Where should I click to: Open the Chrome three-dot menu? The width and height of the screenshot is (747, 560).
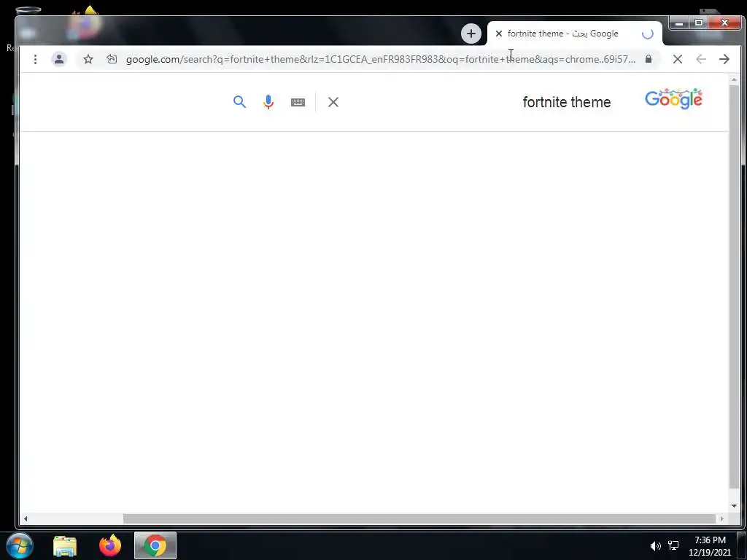pos(35,59)
